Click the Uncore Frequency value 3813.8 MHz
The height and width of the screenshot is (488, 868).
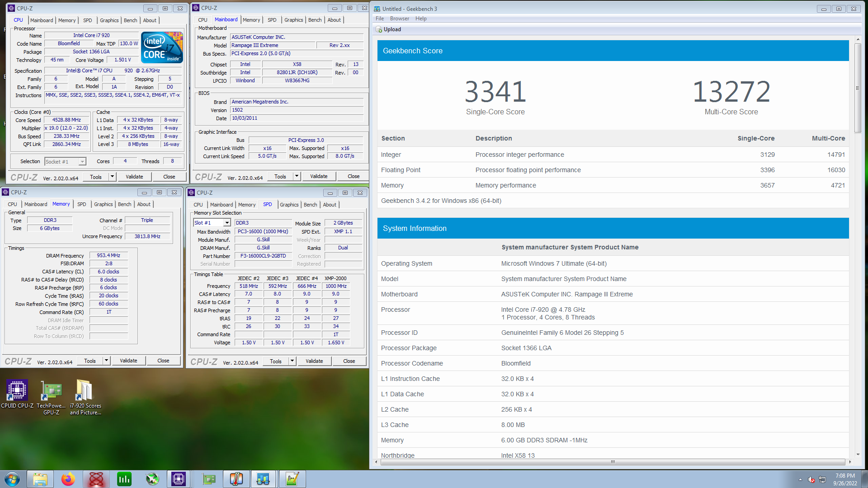[147, 236]
